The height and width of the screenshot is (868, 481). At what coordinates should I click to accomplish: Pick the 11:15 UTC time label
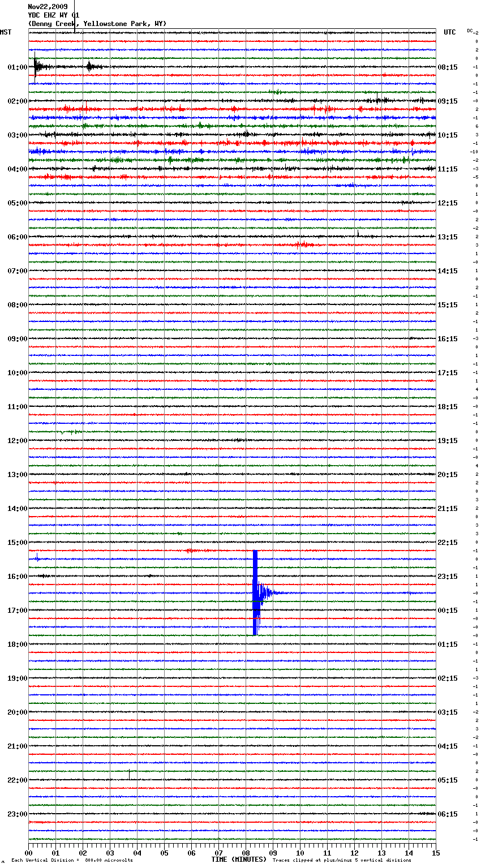coord(448,169)
